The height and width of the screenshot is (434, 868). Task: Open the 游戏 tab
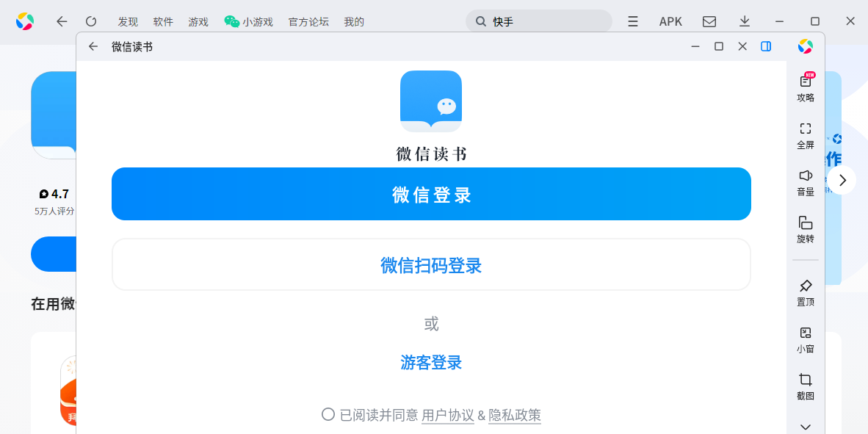(198, 22)
